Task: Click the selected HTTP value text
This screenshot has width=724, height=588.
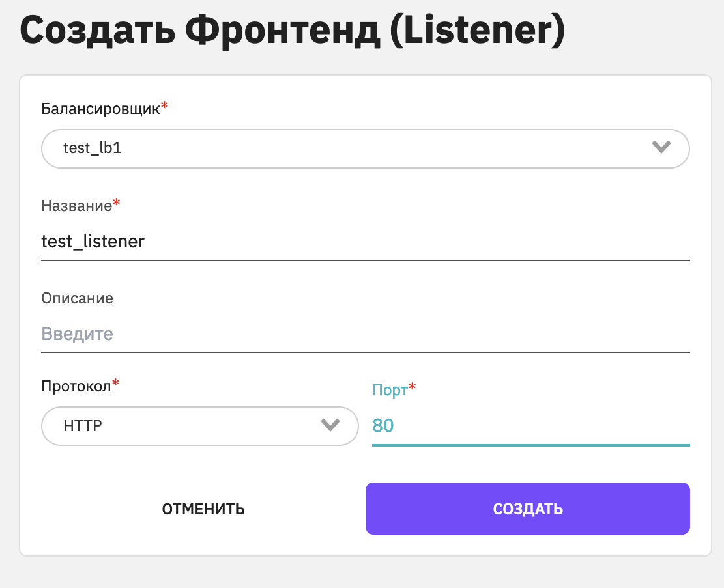Action: click(83, 426)
